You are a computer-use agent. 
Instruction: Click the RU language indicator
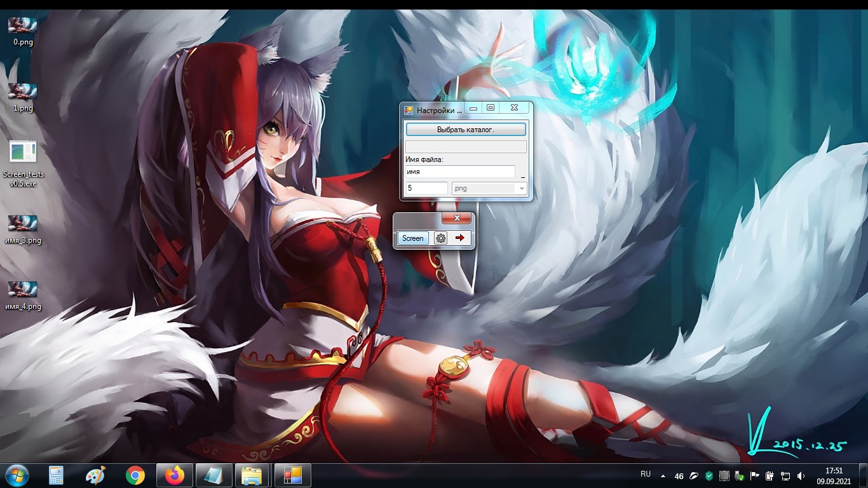point(646,475)
